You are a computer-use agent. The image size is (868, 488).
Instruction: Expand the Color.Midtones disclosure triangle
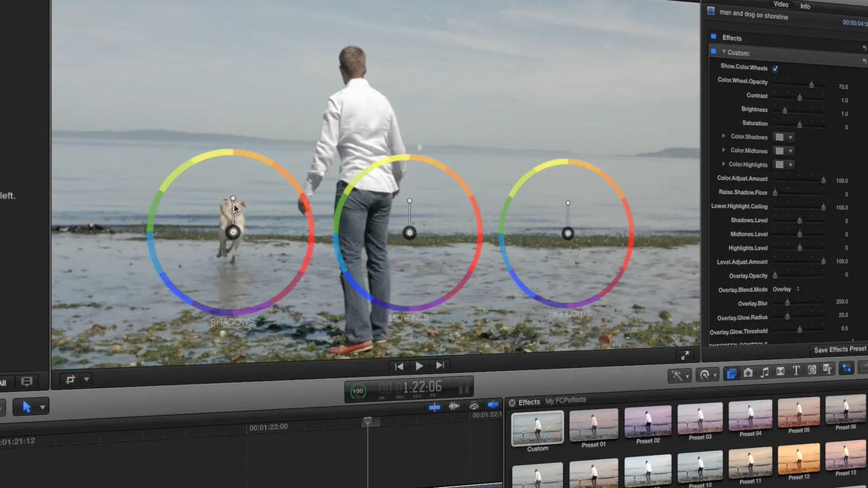click(723, 150)
